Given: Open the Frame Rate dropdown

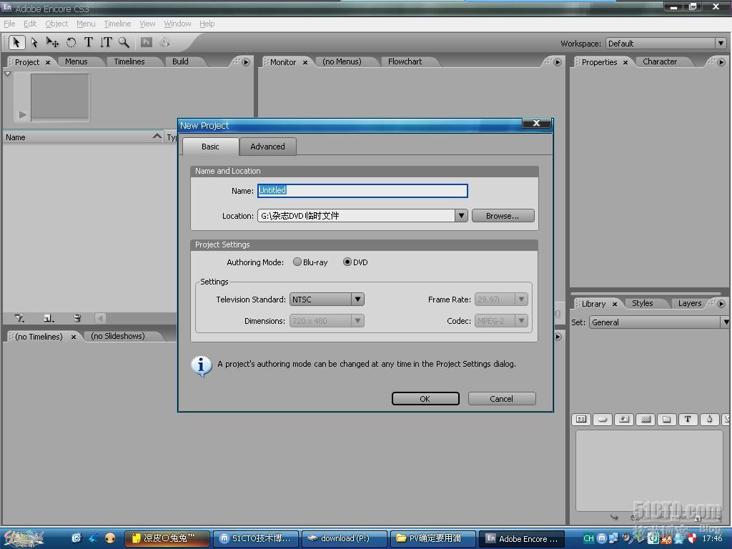Looking at the screenshot, I should tap(521, 299).
